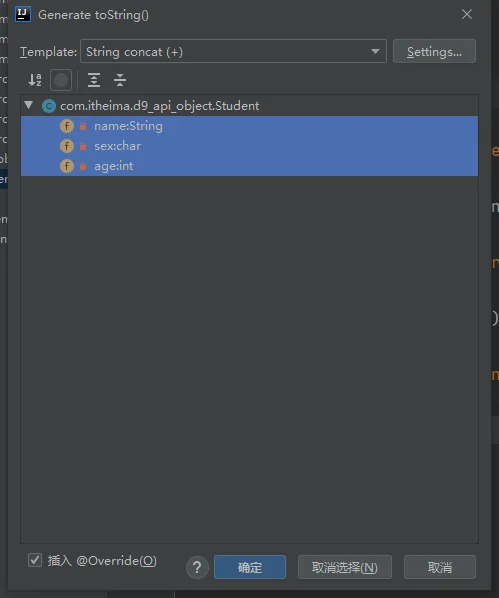Image resolution: width=499 pixels, height=598 pixels.
Task: Select the sex:char field
Action: [250, 146]
